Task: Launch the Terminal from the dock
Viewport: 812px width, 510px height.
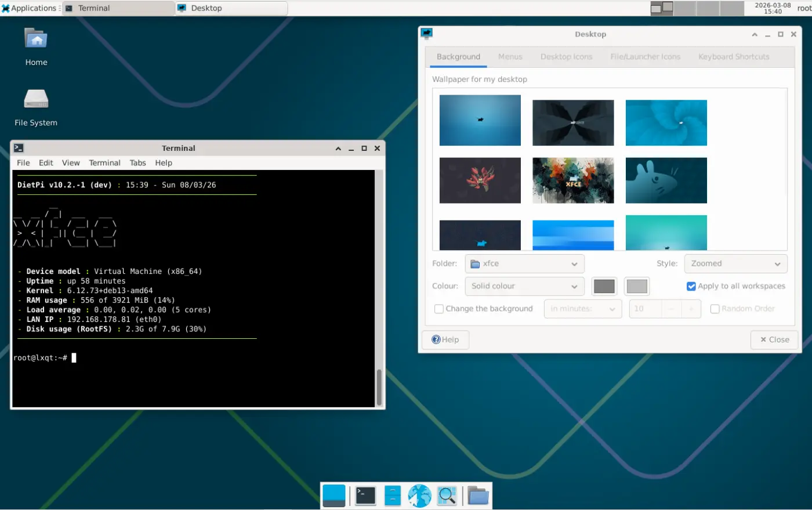Action: pos(365,496)
